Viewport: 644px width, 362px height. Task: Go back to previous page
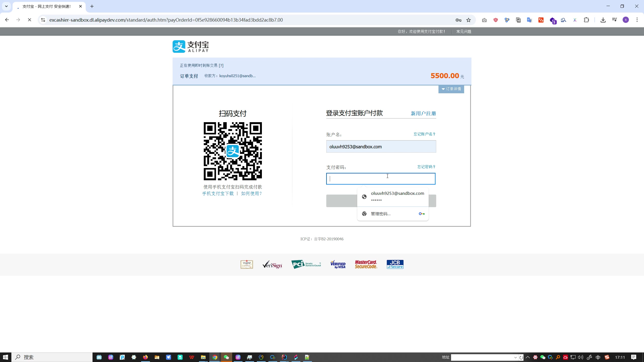[x=7, y=20]
